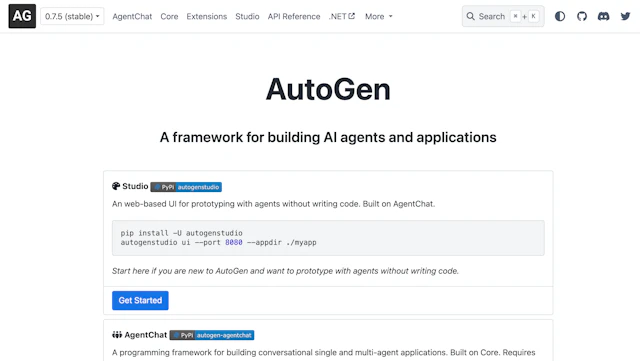Click the AgentChat card heading text
Viewport: 640px width, 361px height.
point(146,335)
